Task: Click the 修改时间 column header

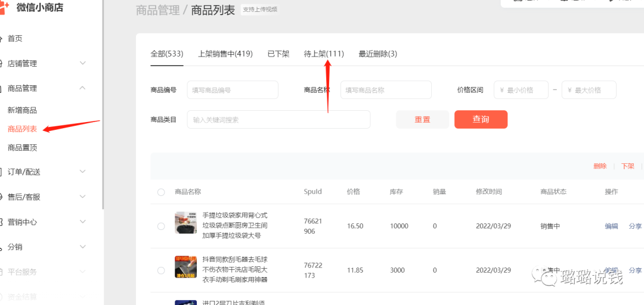Action: (489, 192)
